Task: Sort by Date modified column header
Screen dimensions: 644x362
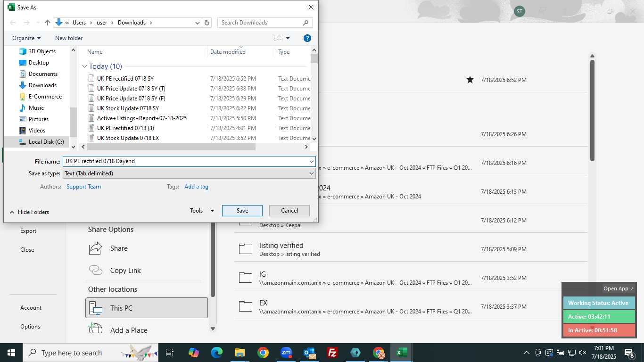Action: pyautogui.click(x=228, y=52)
